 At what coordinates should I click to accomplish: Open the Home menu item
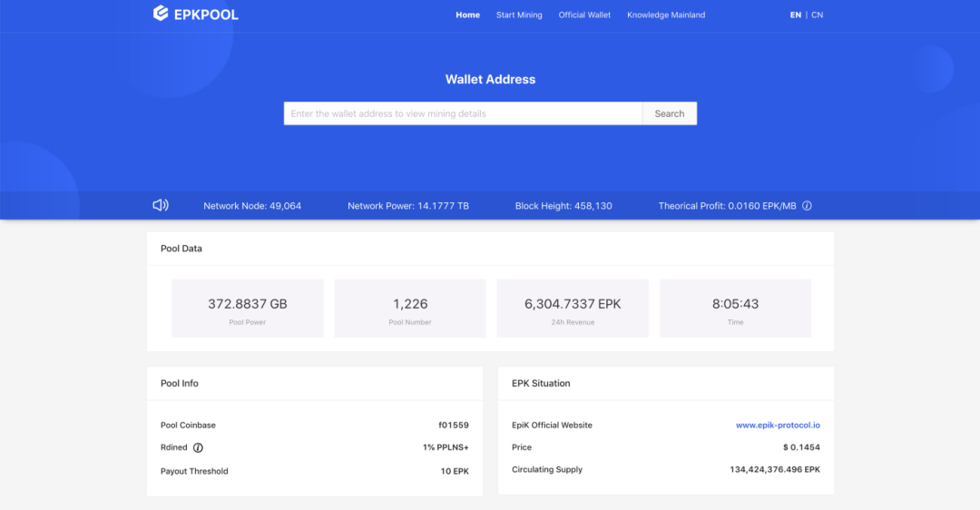[467, 15]
